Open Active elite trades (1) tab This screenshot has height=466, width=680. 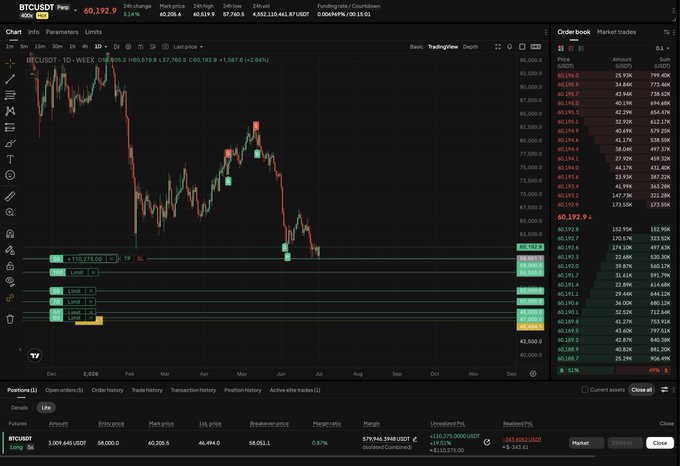click(295, 390)
